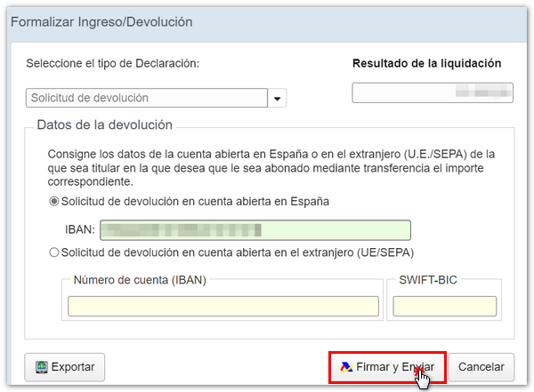Image resolution: width=534 pixels, height=392 pixels.
Task: Open the declaration type dropdown arrow
Action: coord(278,99)
